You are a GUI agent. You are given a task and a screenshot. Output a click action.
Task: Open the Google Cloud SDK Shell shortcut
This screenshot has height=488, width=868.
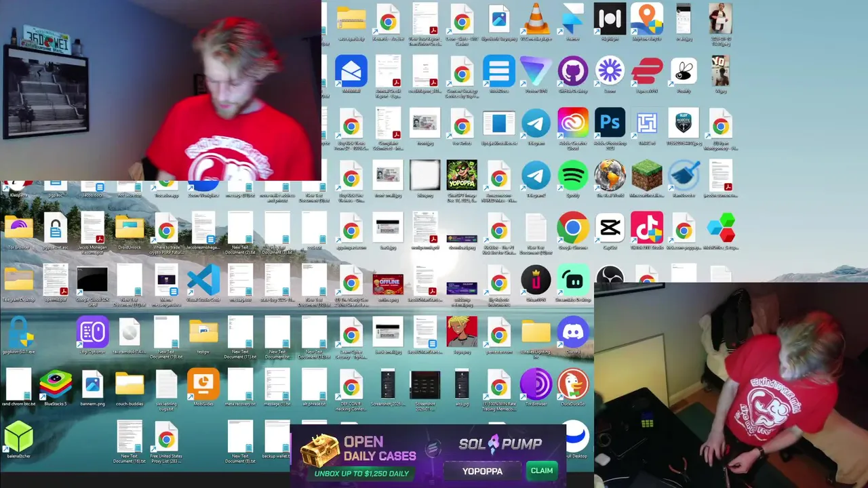coord(92,281)
